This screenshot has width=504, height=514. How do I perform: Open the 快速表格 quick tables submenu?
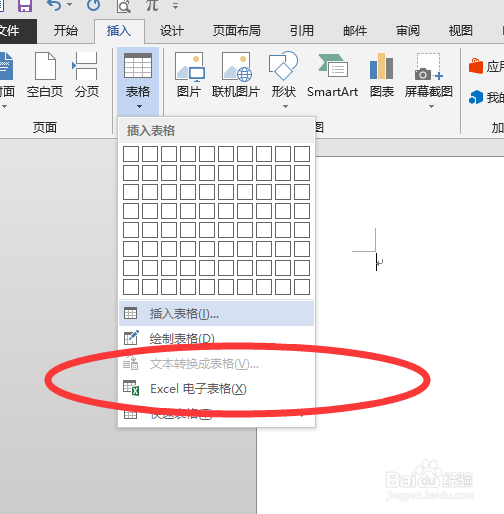(x=216, y=414)
